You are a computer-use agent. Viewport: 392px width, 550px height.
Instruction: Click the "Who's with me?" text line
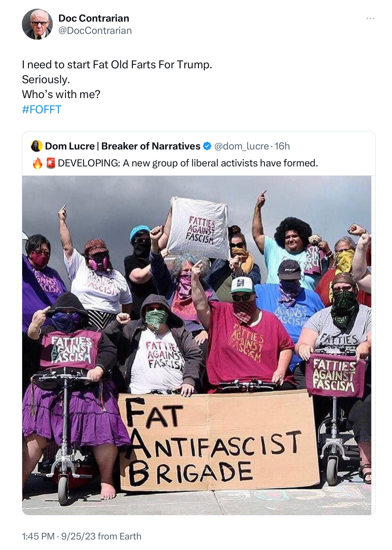click(x=61, y=94)
